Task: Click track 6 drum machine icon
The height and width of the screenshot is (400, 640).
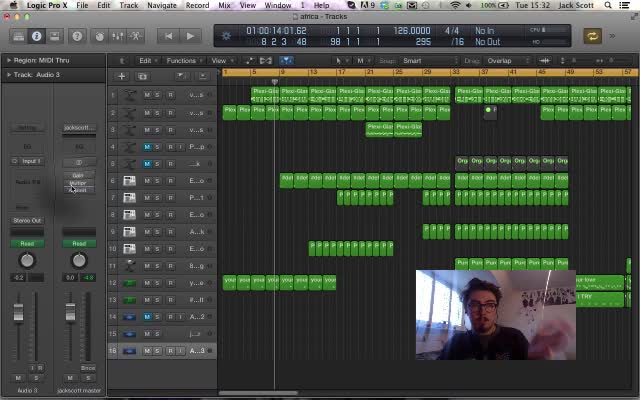Action: 129,180
